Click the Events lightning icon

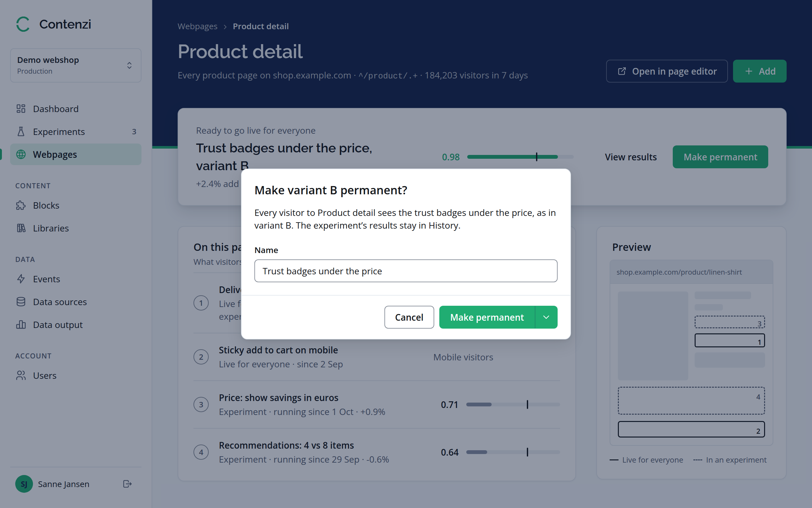click(21, 279)
